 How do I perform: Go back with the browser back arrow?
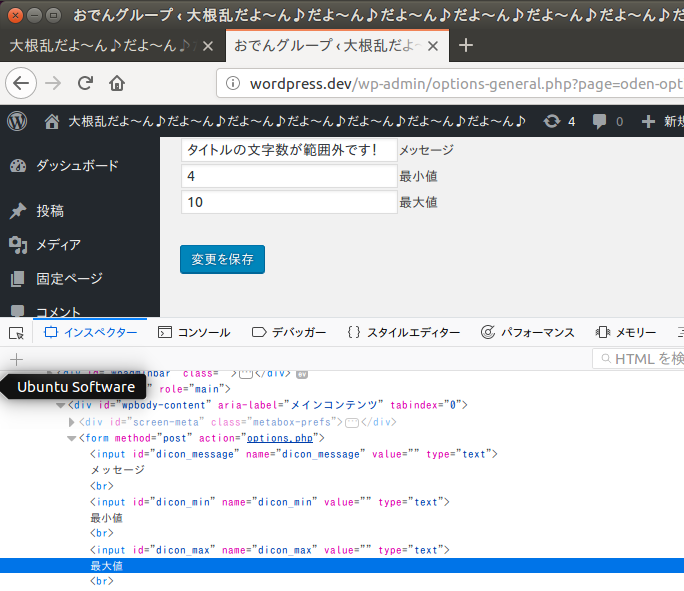click(x=21, y=83)
